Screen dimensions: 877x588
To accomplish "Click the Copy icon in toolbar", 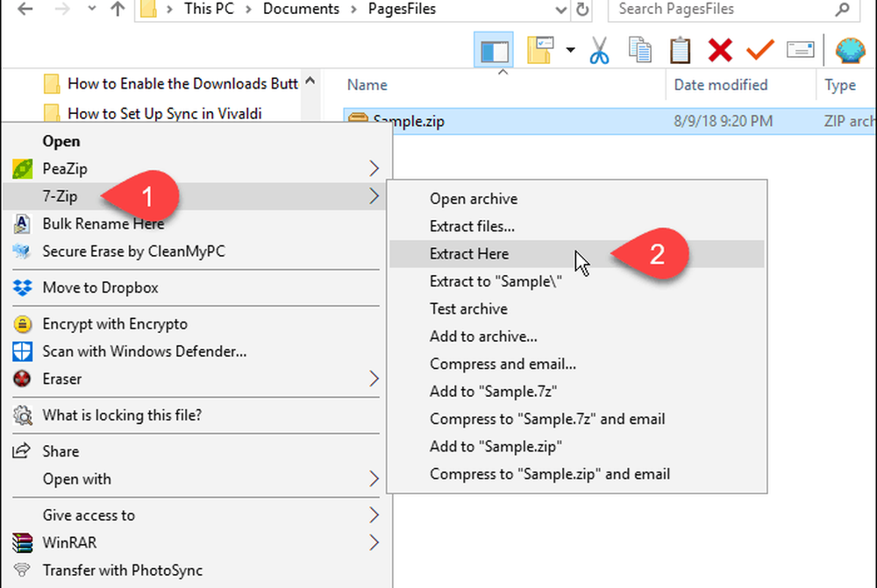I will (639, 50).
